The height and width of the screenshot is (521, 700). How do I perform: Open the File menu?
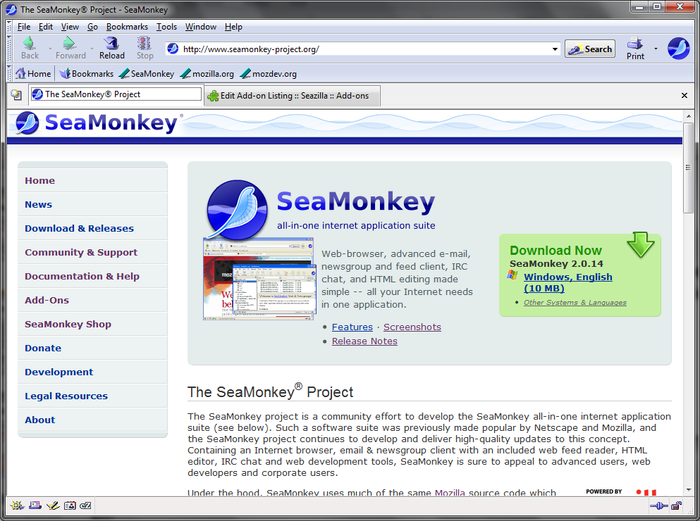click(24, 27)
